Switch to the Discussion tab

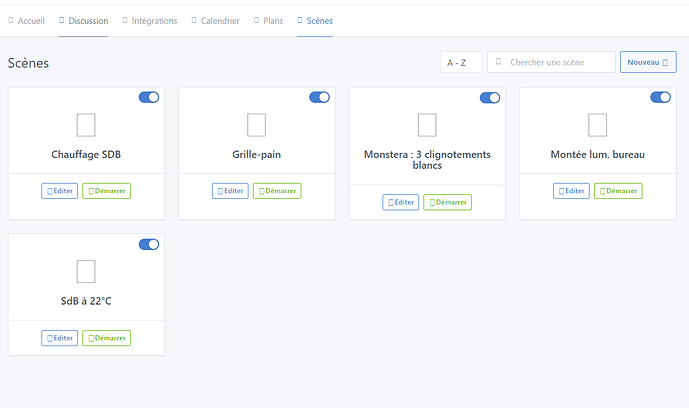tap(84, 20)
